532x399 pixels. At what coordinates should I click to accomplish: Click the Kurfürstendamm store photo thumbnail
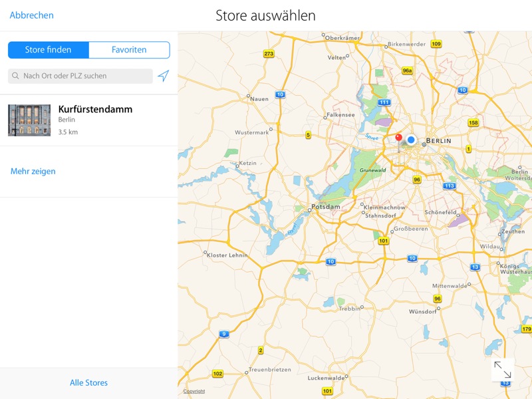(29, 120)
